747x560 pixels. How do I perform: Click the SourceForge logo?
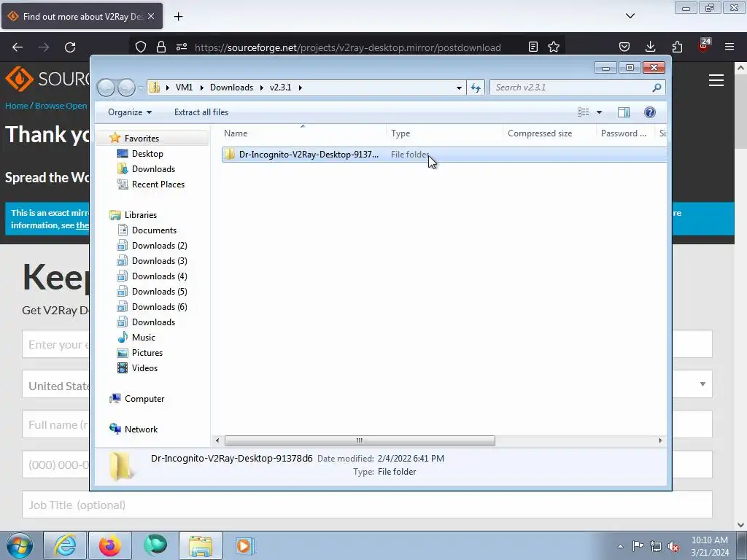[47, 79]
